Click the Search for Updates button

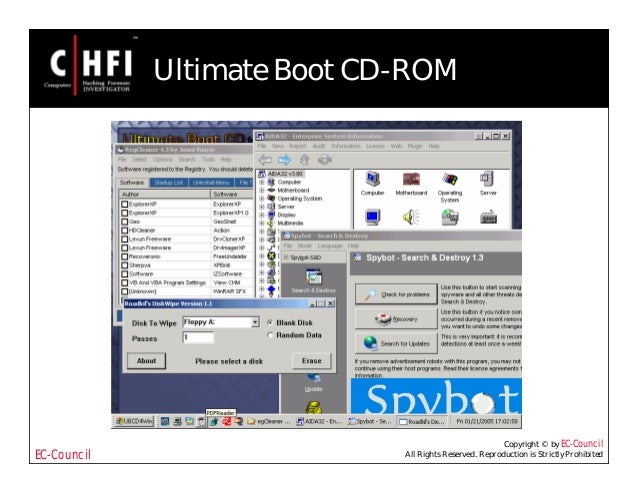(396, 343)
